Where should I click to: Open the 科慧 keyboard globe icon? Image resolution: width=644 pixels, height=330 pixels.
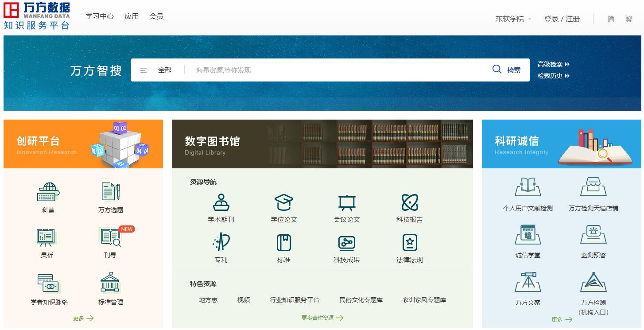tap(48, 192)
